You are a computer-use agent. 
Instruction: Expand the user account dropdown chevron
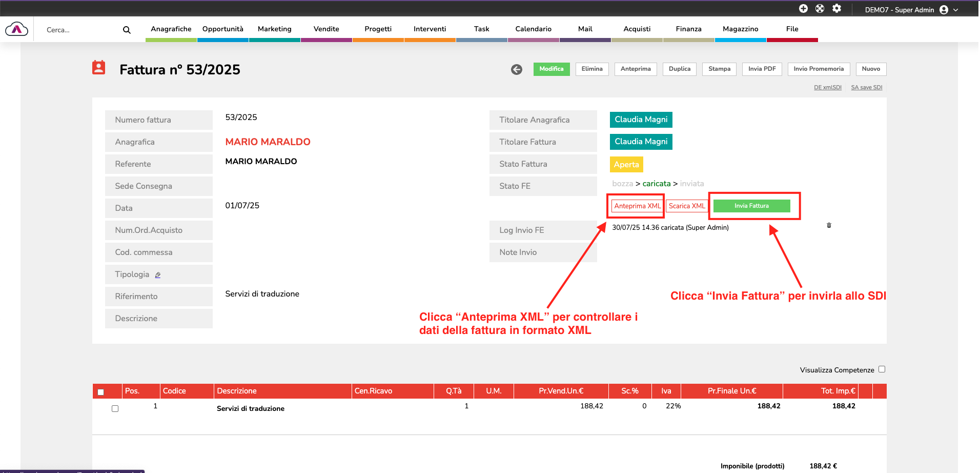click(x=956, y=10)
